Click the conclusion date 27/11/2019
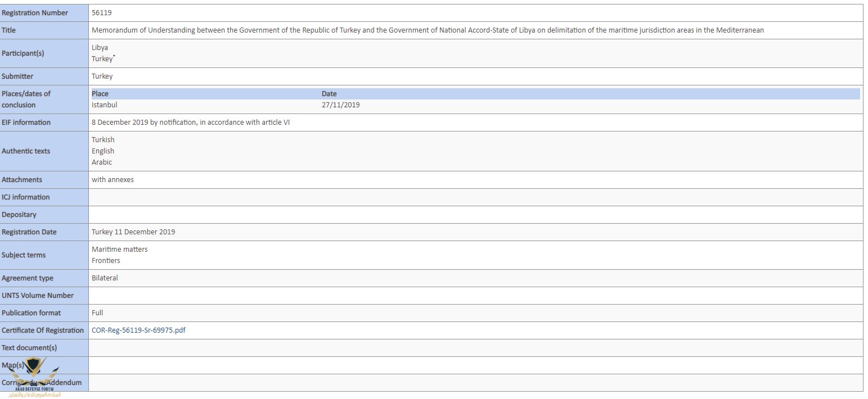 click(340, 105)
